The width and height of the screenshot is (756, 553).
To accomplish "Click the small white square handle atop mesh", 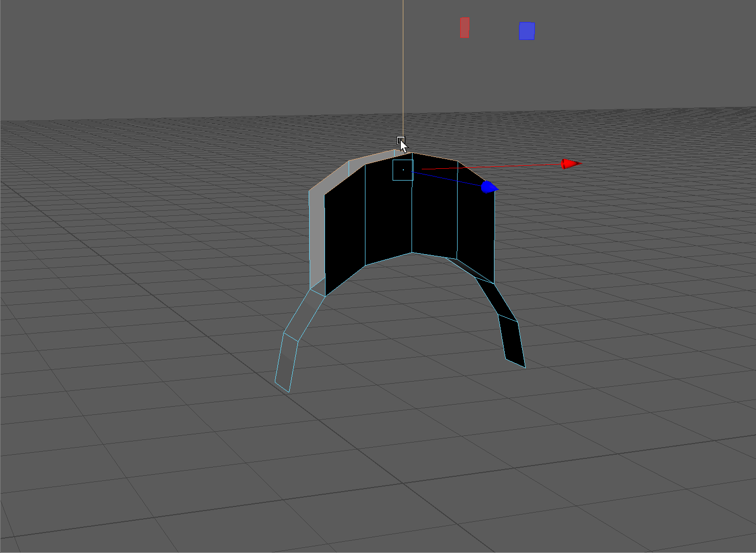I will coord(400,140).
